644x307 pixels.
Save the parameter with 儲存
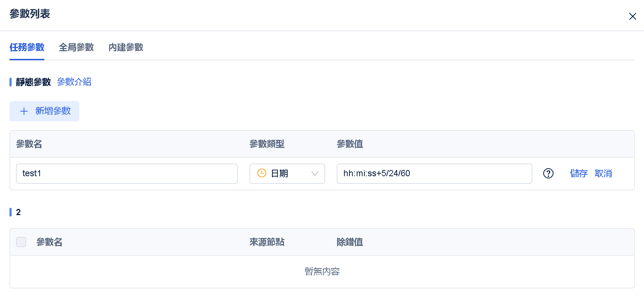579,174
